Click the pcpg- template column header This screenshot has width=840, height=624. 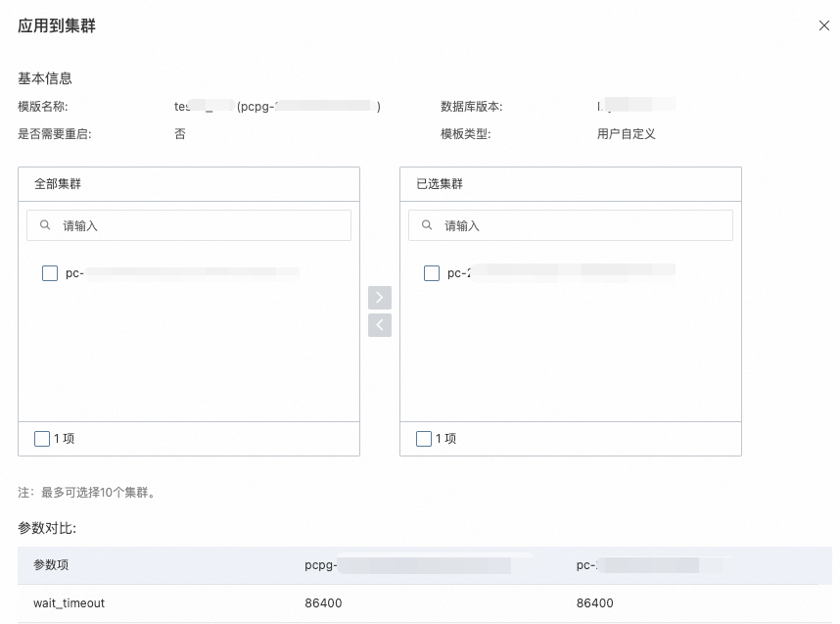(x=407, y=565)
